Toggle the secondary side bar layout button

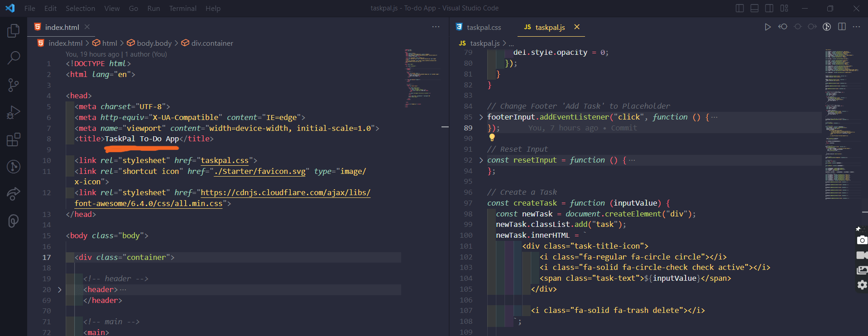[769, 8]
